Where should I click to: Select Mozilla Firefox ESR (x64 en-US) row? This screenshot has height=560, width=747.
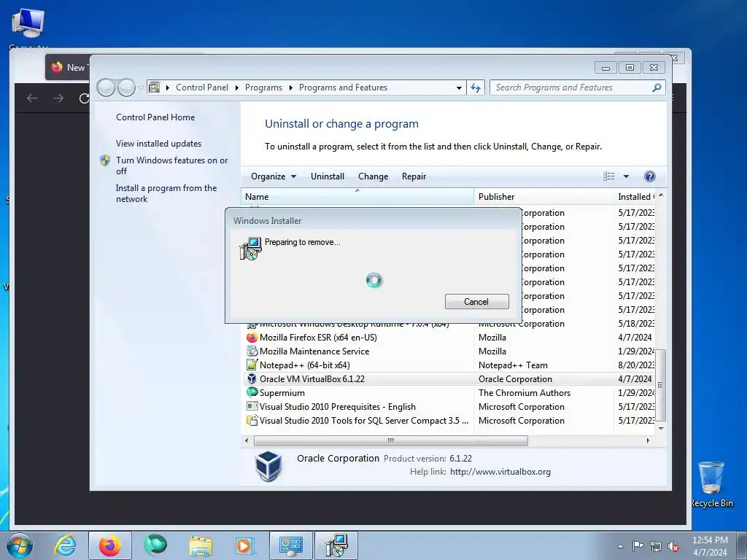point(448,337)
